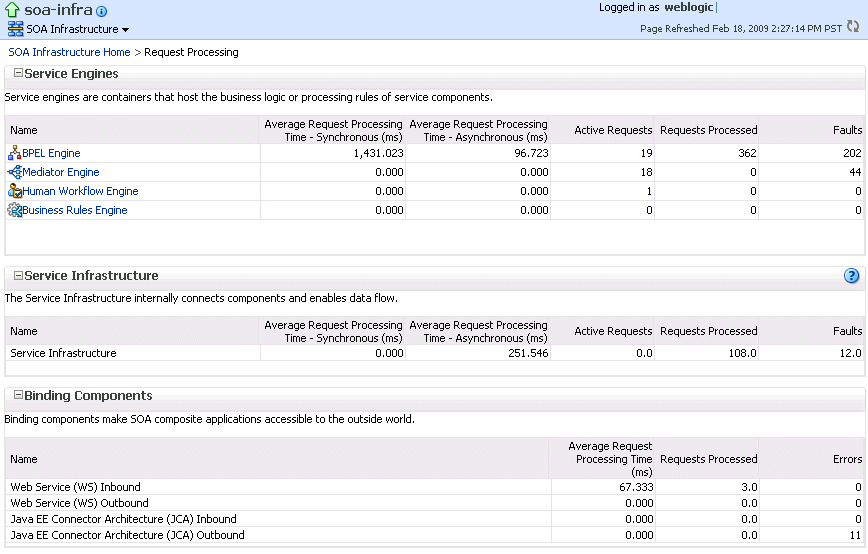Open the Mediator Engine link
Image resolution: width=868 pixels, height=554 pixels.
tap(60, 172)
